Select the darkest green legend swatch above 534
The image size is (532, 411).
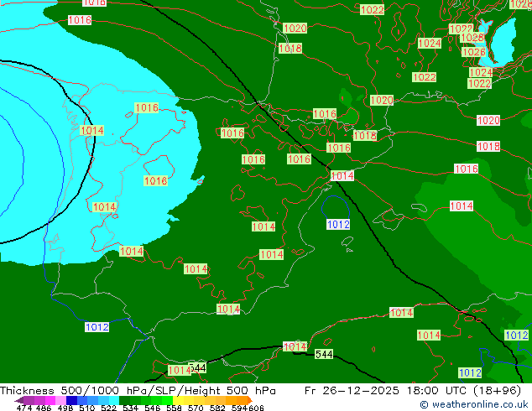(124, 400)
